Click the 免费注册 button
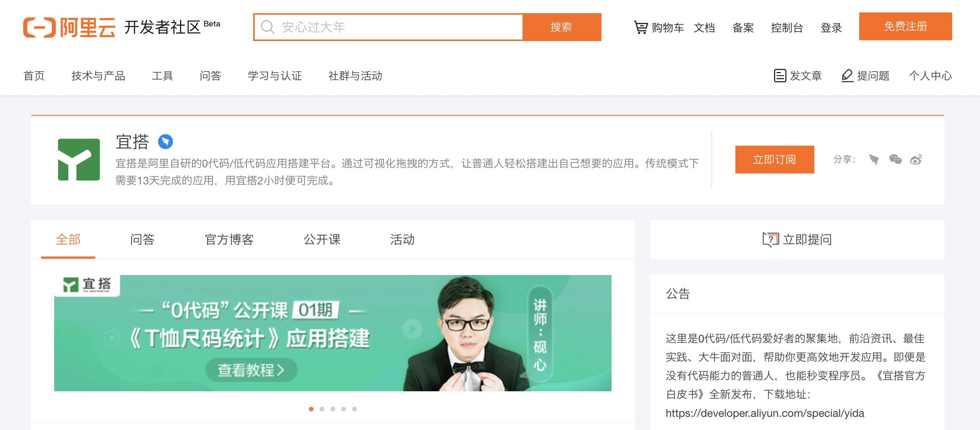The image size is (980, 430). (x=905, y=26)
